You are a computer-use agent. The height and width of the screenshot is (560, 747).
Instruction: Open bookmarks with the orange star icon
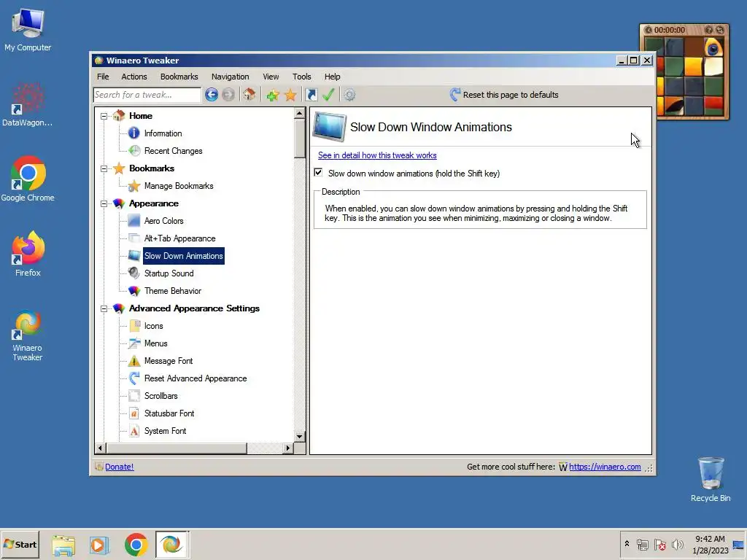[290, 95]
